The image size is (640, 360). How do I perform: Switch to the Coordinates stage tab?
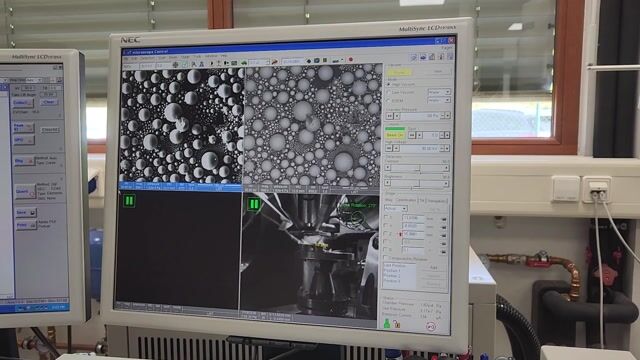pyautogui.click(x=405, y=200)
